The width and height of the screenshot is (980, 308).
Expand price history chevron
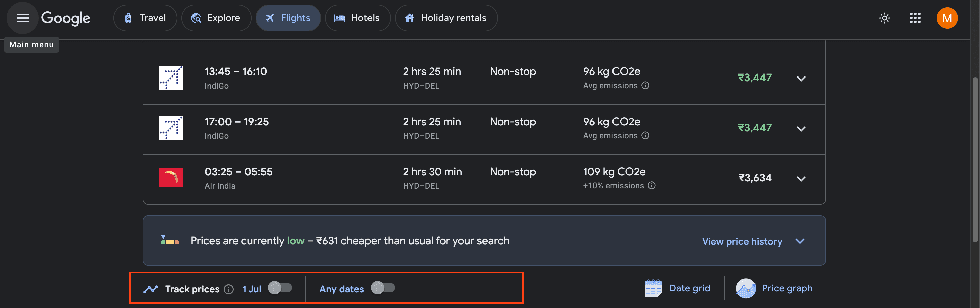tap(800, 241)
